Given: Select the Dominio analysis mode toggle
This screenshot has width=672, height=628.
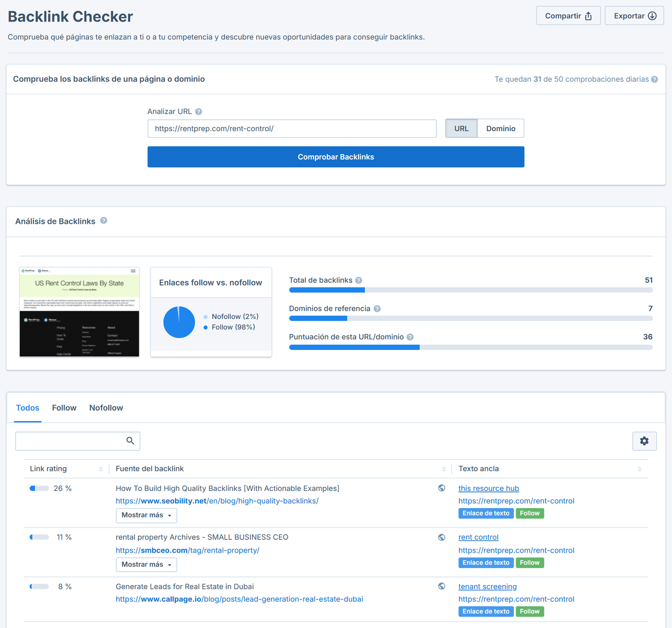Looking at the screenshot, I should pyautogui.click(x=501, y=129).
